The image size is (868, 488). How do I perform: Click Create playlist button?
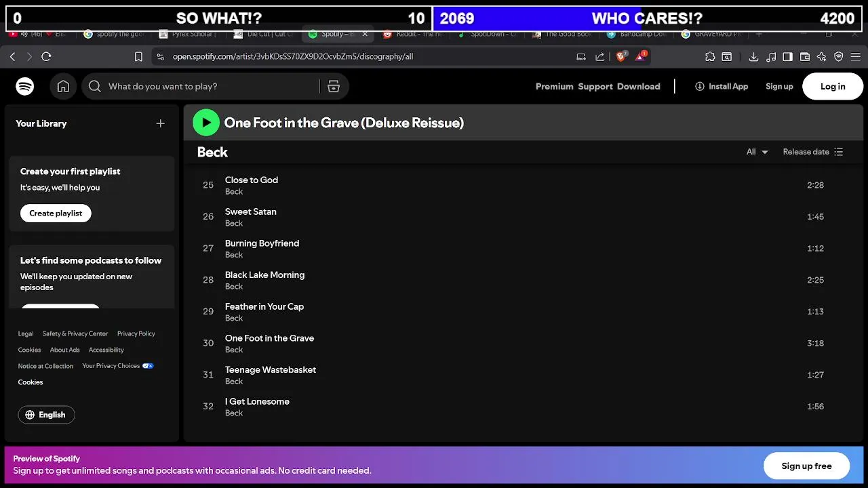tap(56, 213)
